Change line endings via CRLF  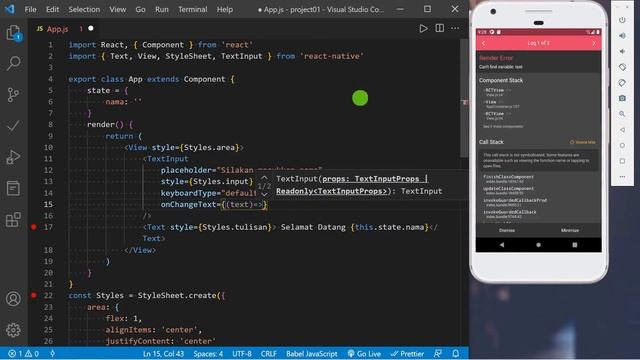click(269, 354)
